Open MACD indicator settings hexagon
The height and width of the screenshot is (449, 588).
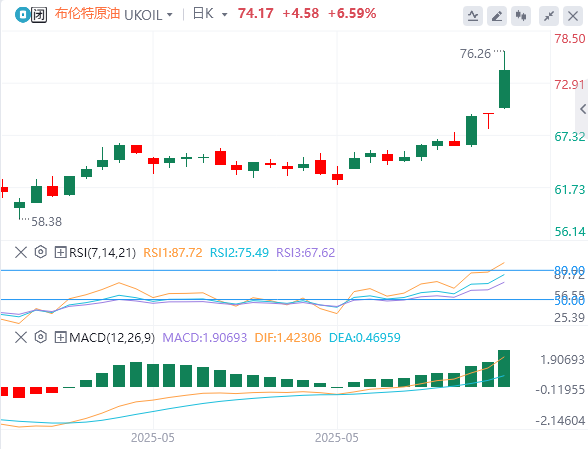click(x=40, y=337)
